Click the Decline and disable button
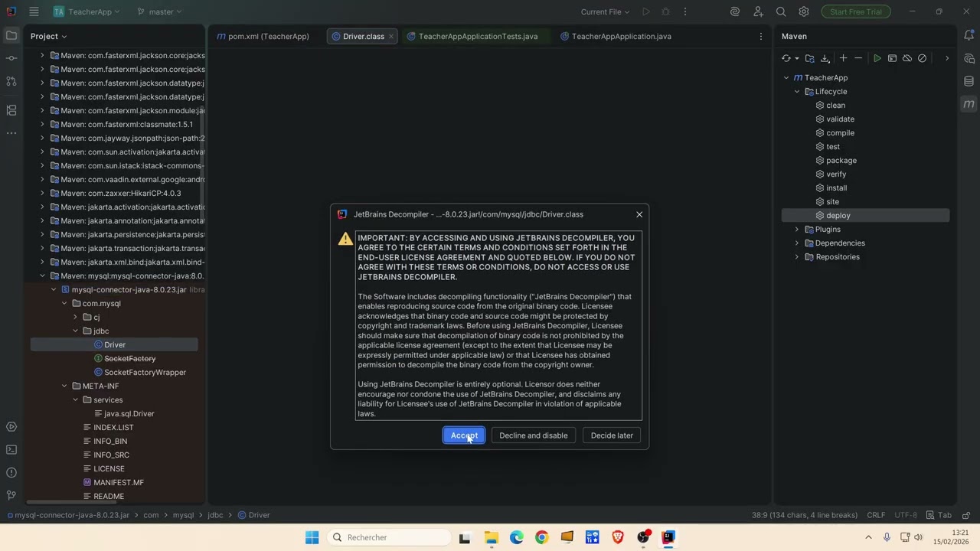Screen dimensions: 980x551 tap(534, 435)
